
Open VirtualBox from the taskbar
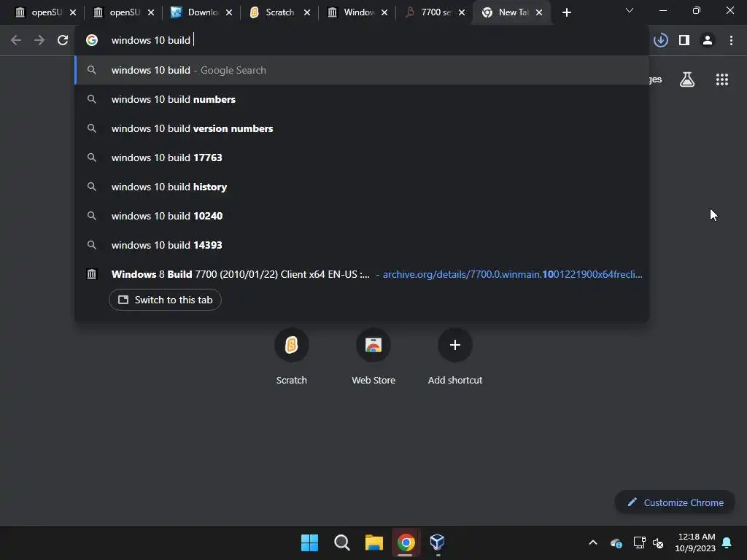coord(438,542)
